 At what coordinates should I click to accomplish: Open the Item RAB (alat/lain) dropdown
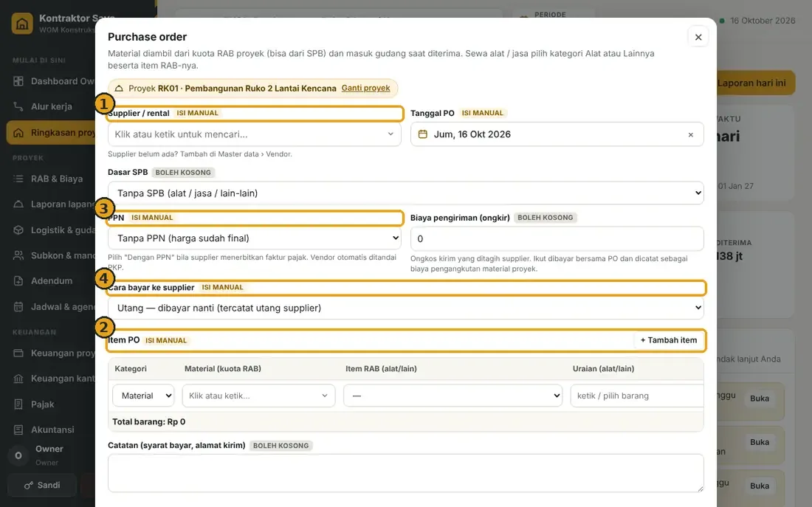click(453, 396)
